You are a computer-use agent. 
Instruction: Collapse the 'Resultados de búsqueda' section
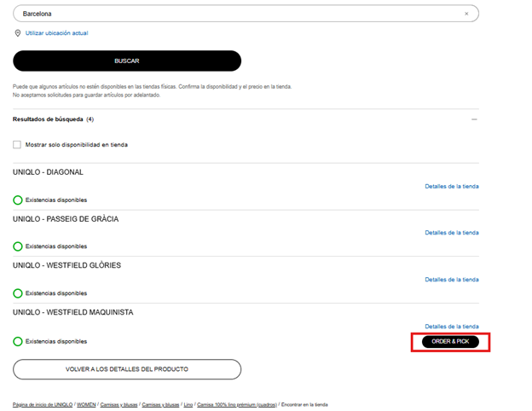[x=474, y=119]
